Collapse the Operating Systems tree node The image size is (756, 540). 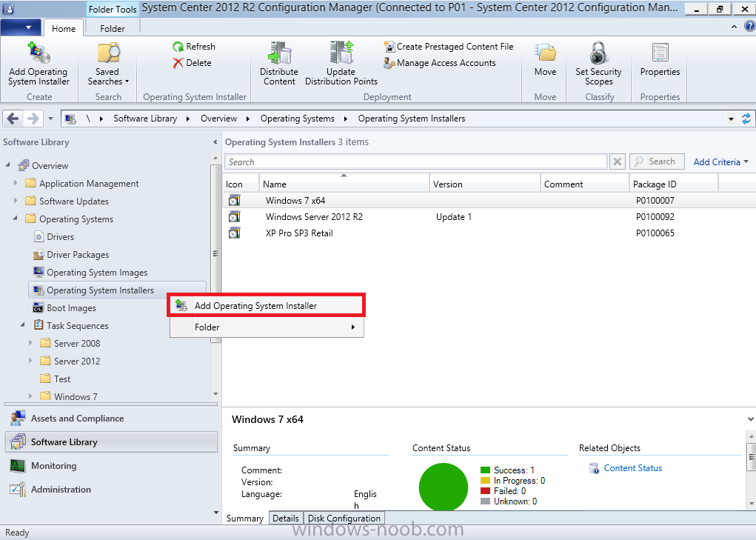[16, 219]
